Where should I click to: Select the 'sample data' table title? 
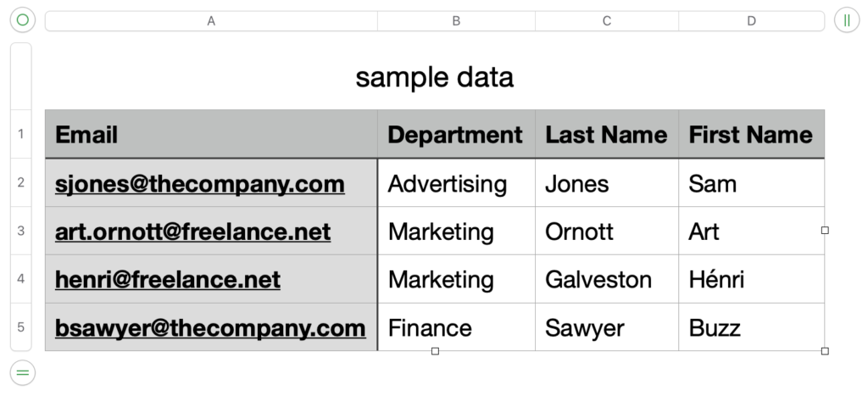[435, 77]
